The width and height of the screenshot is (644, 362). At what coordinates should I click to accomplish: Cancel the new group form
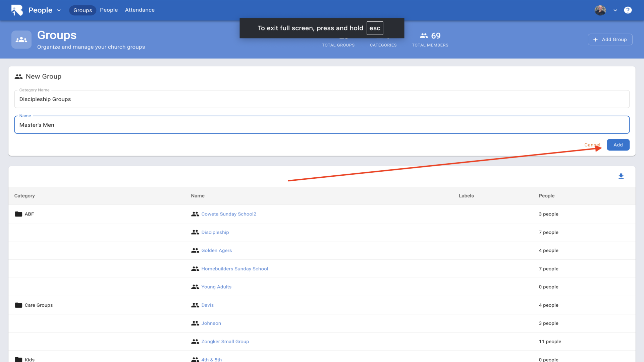tap(592, 145)
